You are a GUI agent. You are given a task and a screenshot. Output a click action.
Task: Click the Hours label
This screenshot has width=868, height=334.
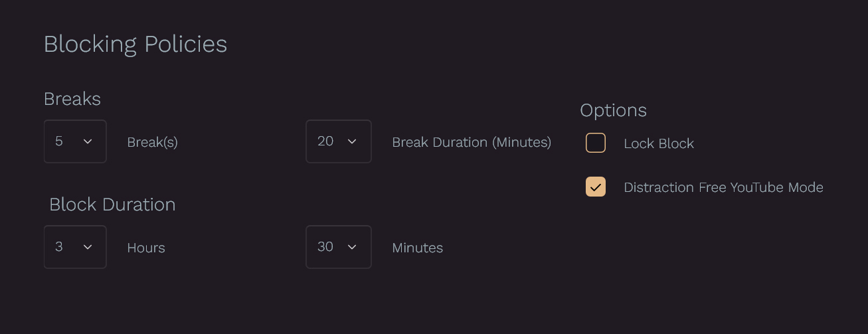point(146,248)
